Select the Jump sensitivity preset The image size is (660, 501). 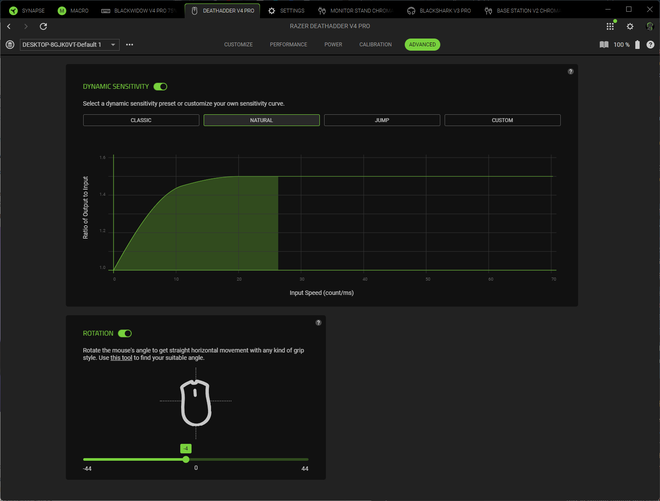click(382, 120)
